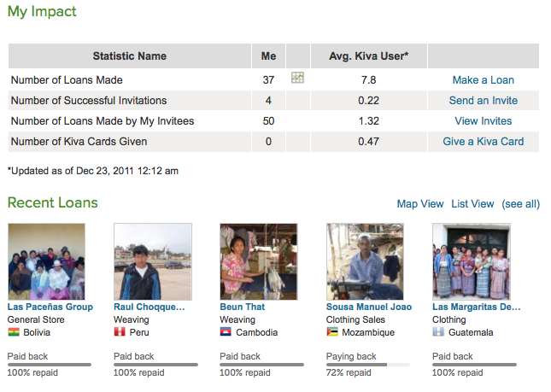Screen dimensions: 551x392
Task: Open Las Margaritas group name link
Action: 476,307
